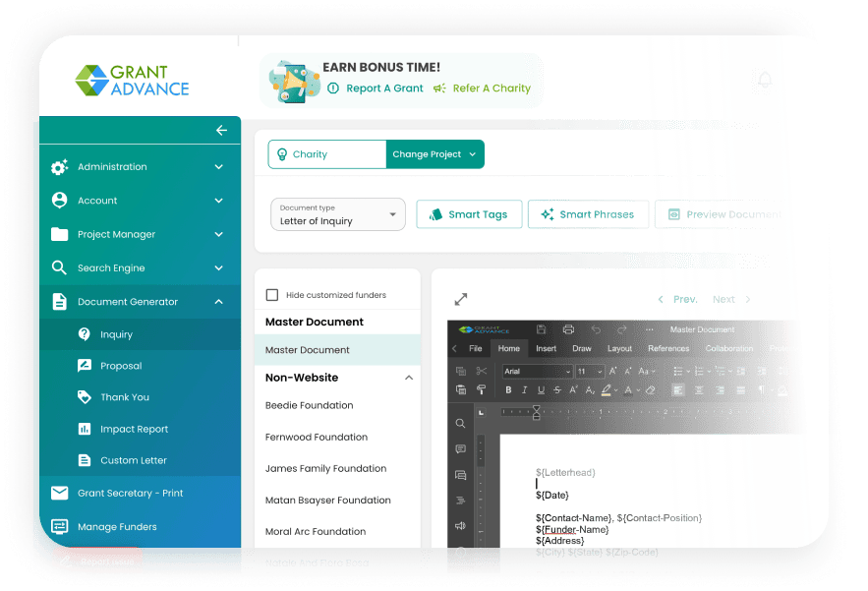Increase the font size

(612, 371)
